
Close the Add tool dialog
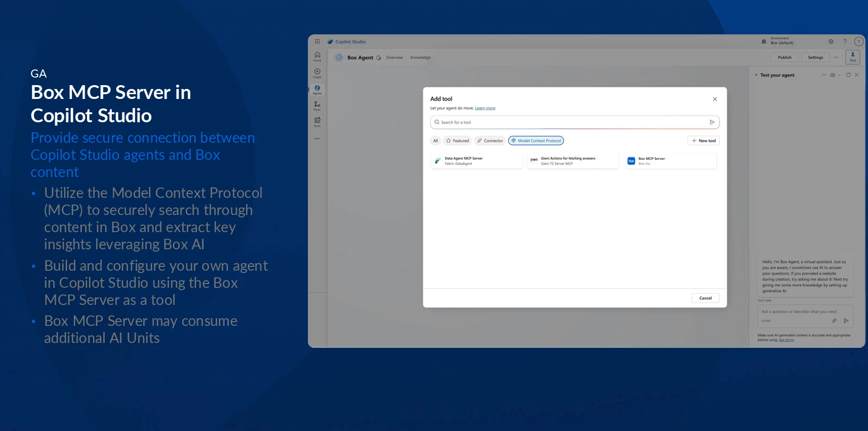tap(715, 99)
